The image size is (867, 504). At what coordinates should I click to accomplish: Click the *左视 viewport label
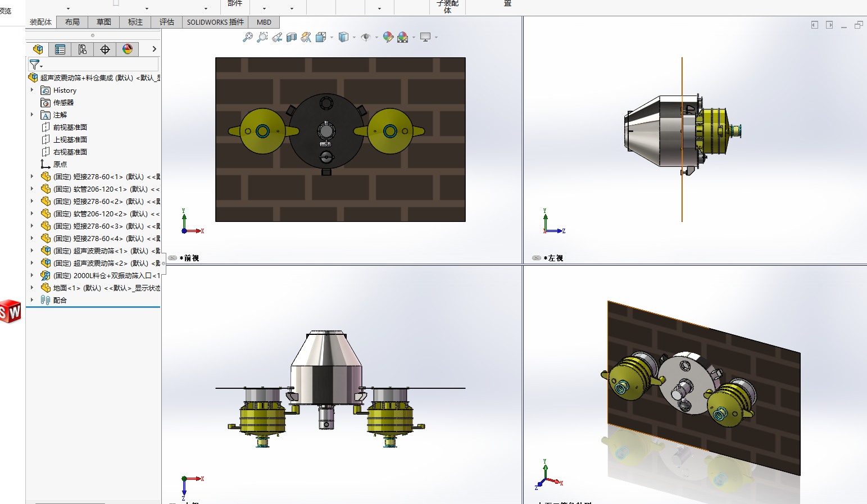click(x=554, y=258)
